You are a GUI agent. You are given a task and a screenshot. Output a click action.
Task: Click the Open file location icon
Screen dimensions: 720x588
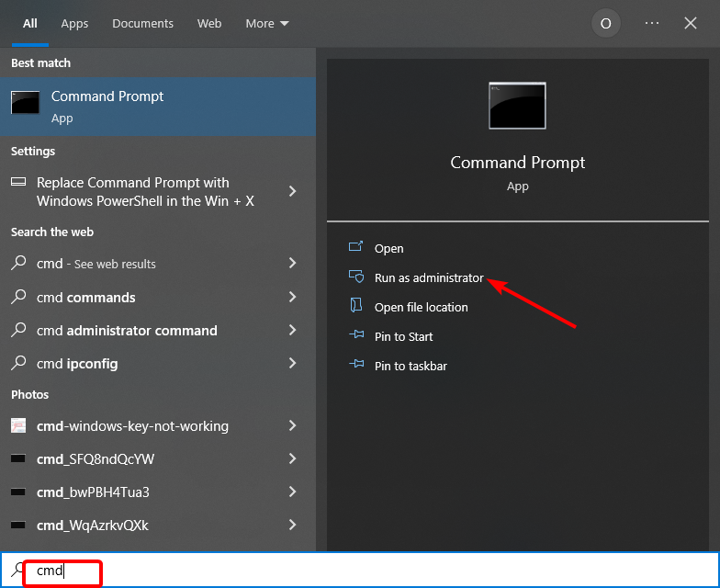356,305
